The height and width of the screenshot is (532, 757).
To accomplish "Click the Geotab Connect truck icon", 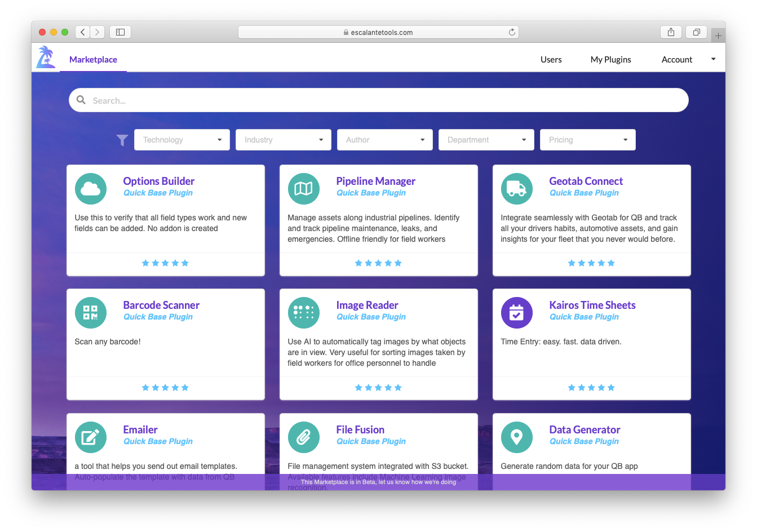I will tap(517, 189).
